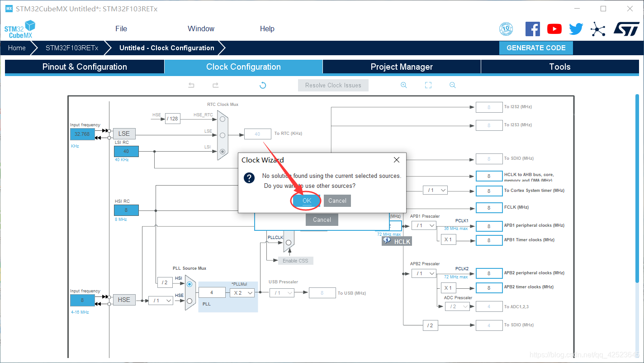The height and width of the screenshot is (363, 644).
Task: Fit clock diagram to window icon
Action: (428, 85)
